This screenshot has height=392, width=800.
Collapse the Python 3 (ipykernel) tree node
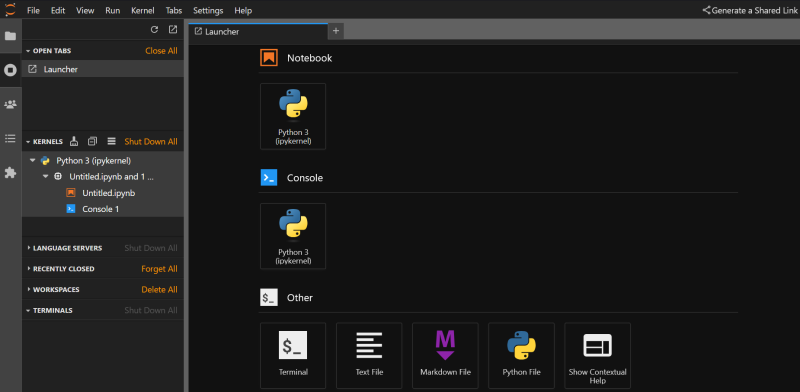click(33, 160)
